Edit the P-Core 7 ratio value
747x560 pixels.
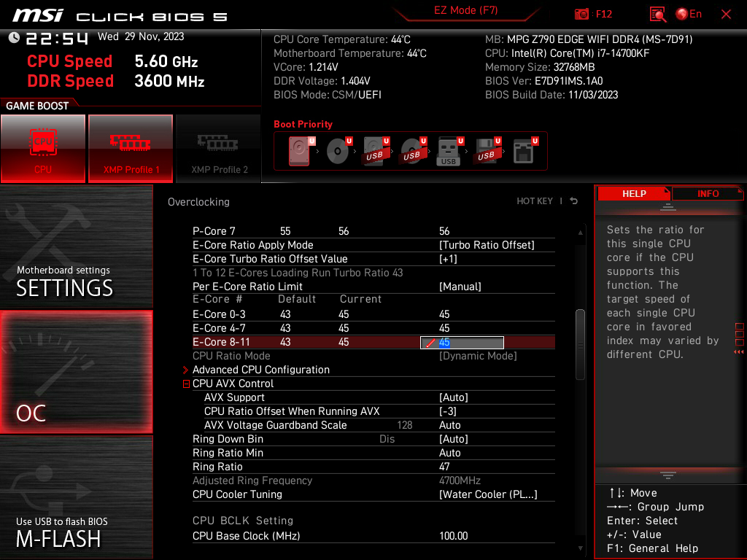pyautogui.click(x=444, y=231)
